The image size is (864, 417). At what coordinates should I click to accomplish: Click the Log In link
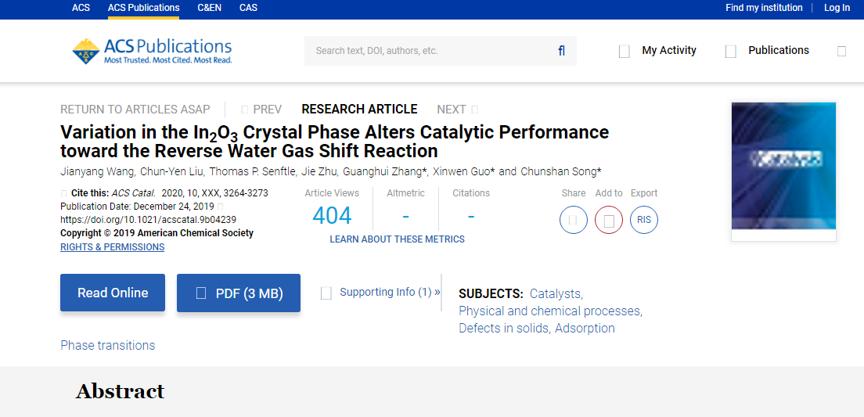(836, 8)
